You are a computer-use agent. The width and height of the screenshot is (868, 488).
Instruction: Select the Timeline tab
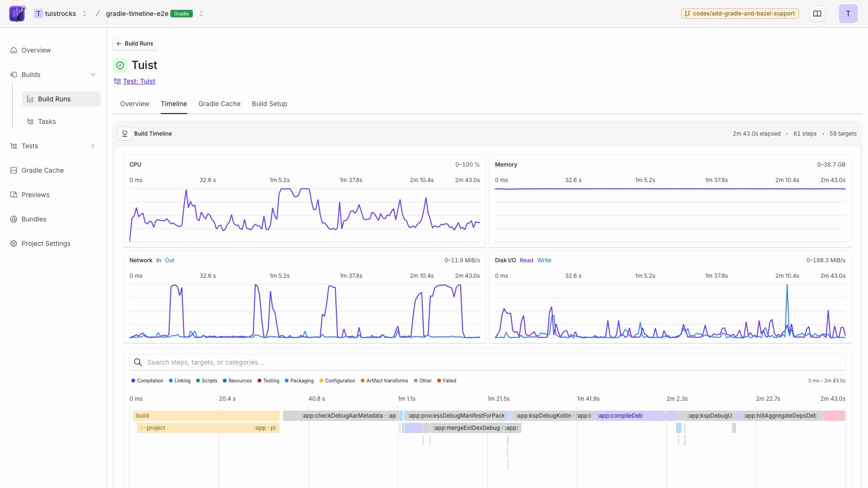pos(174,104)
